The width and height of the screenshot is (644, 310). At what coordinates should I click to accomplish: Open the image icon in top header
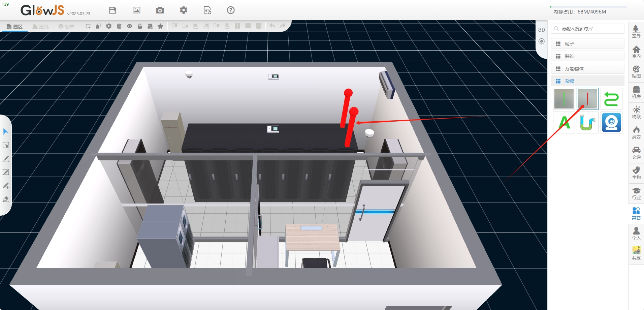[x=136, y=10]
